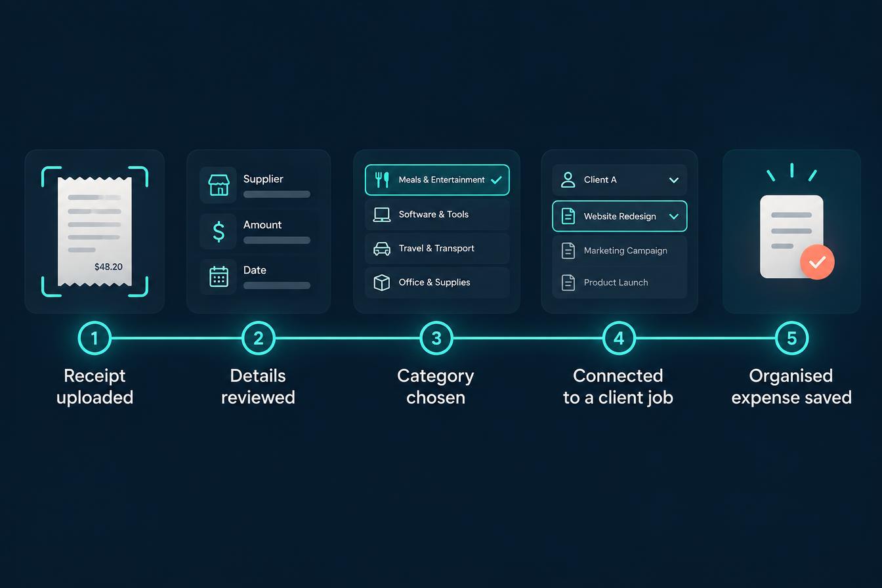Image resolution: width=882 pixels, height=588 pixels.
Task: Click the Supplier value field bar
Action: [277, 194]
